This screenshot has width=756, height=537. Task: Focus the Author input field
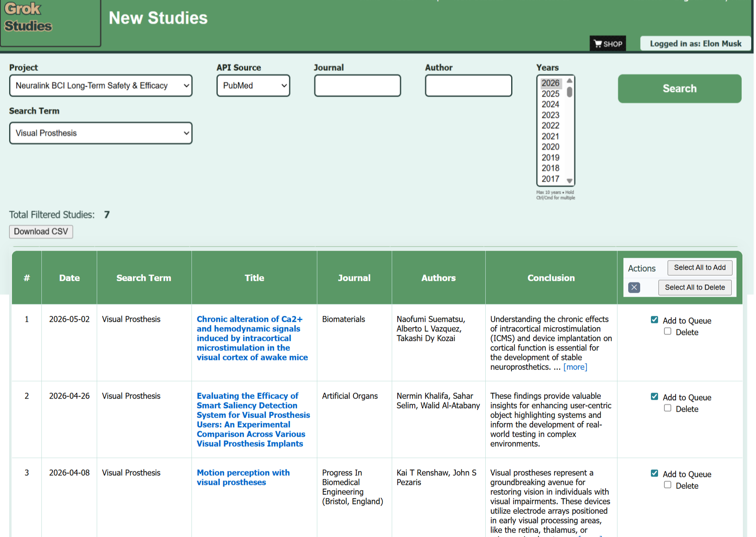(469, 86)
